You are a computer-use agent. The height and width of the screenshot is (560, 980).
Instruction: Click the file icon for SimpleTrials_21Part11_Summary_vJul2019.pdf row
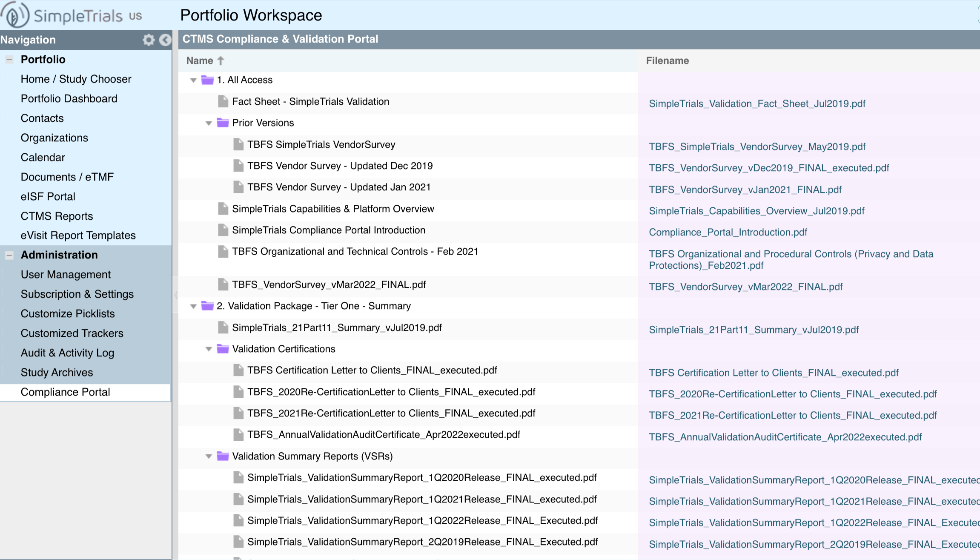[223, 327]
